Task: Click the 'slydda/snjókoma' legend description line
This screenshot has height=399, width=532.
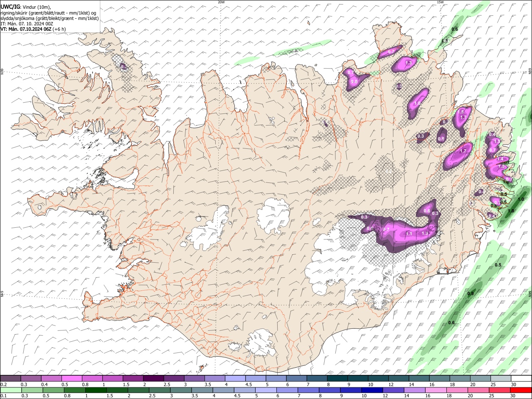Action: (x=49, y=18)
